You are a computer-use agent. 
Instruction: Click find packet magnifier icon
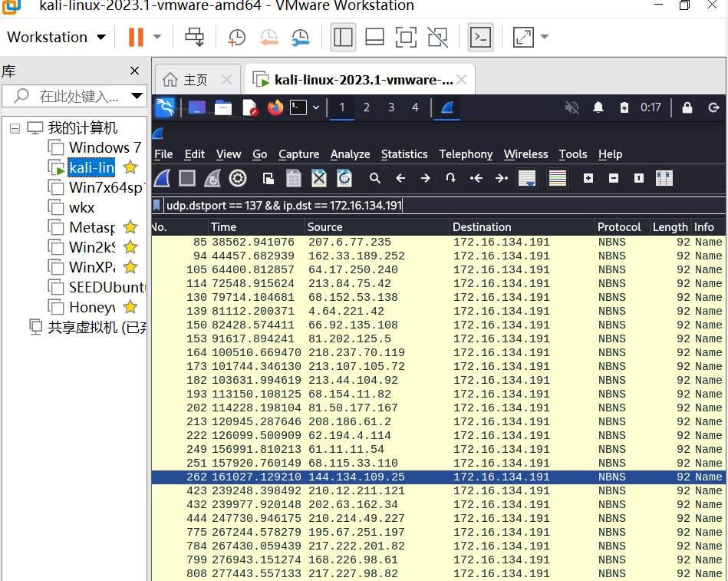[x=375, y=178]
